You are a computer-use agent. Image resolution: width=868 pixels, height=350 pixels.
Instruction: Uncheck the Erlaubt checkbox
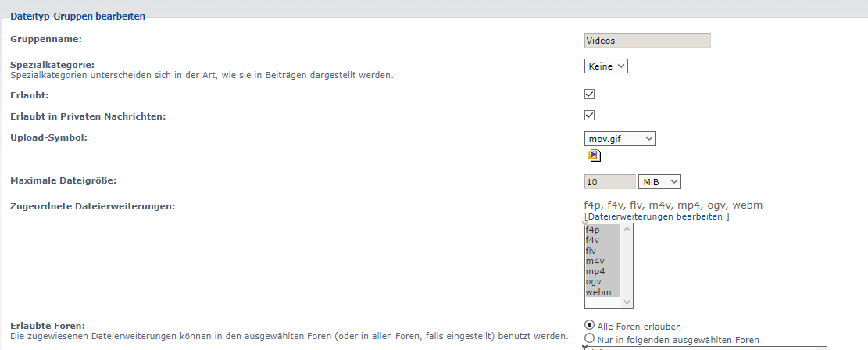pos(590,95)
